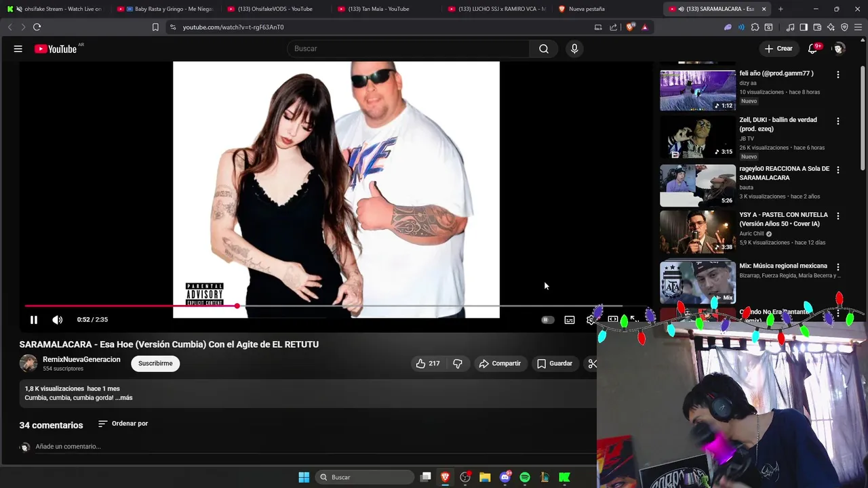The width and height of the screenshot is (868, 488).
Task: Mute the video with the speaker icon
Action: pyautogui.click(x=58, y=320)
